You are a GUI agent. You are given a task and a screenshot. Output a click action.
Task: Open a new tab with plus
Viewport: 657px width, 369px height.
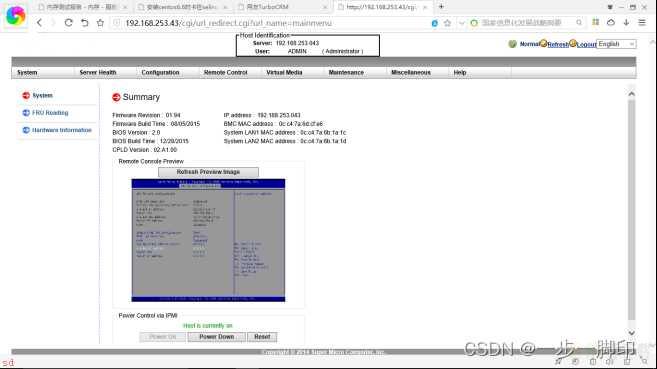point(441,7)
